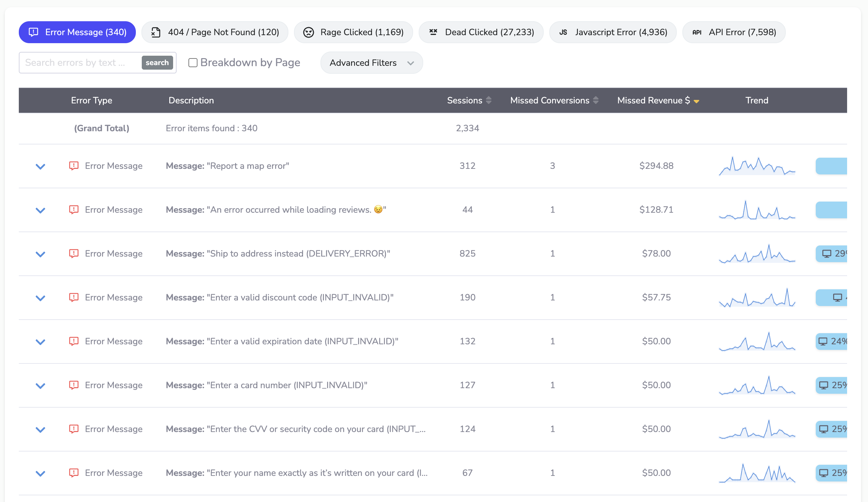Click the red error icon on the reviews-loading error row
The height and width of the screenshot is (502, 868).
coord(73,210)
